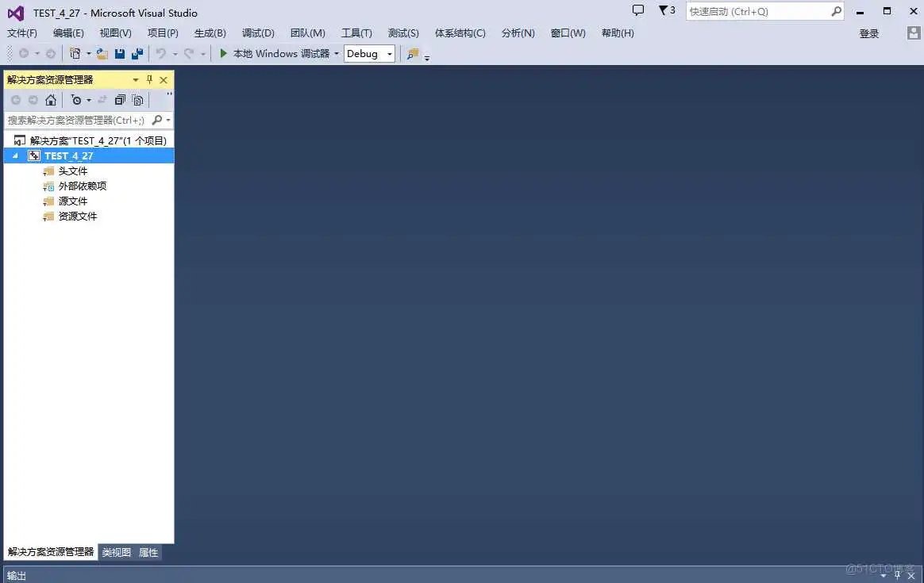Open the 调试(D) menu
924x583 pixels.
pos(257,33)
